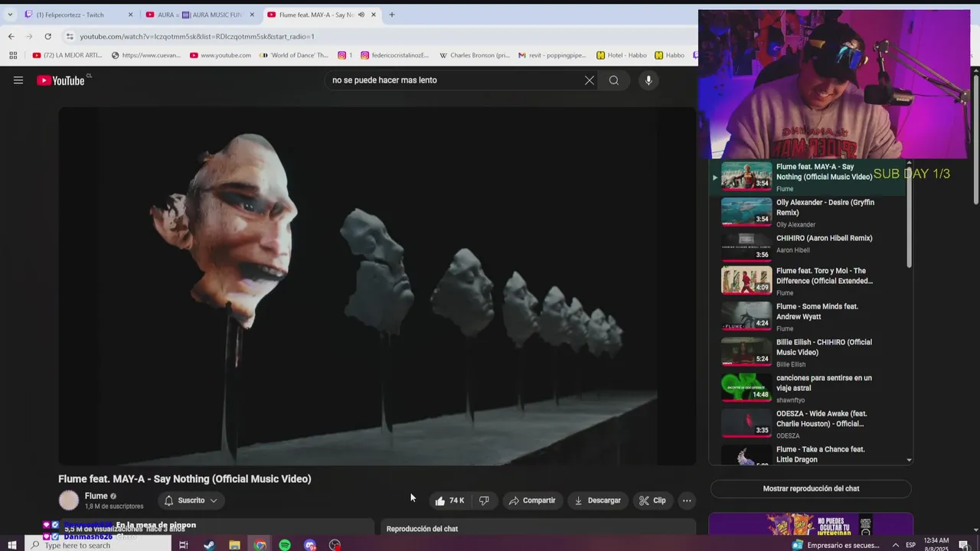980x551 pixels.
Task: Open Task View on the taskbar
Action: pos(184,545)
